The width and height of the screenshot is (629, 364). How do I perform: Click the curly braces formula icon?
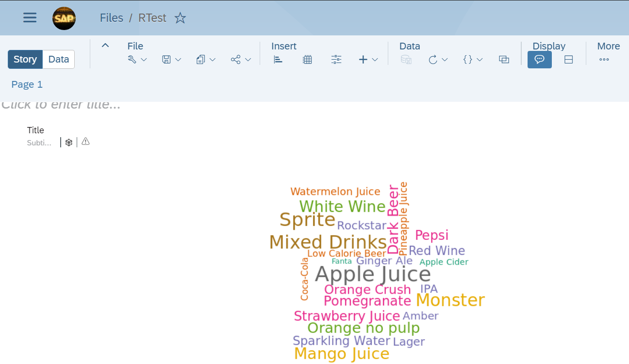coord(468,60)
